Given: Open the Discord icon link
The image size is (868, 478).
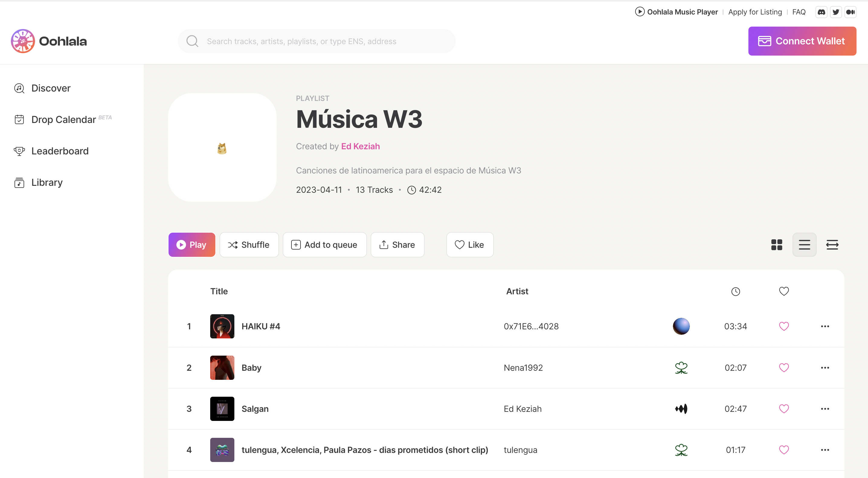Looking at the screenshot, I should (x=821, y=12).
